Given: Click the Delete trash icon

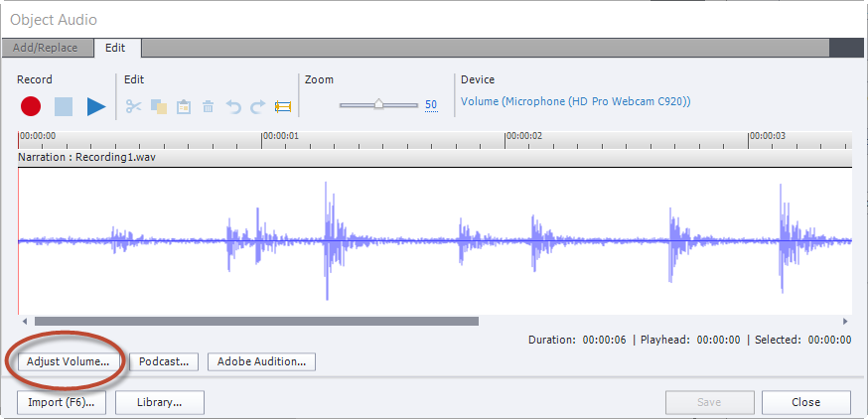Looking at the screenshot, I should 209,106.
